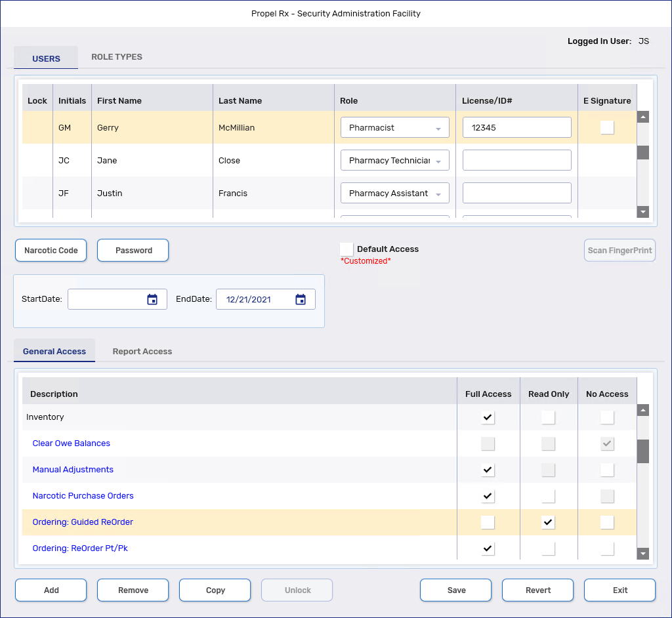Check Full Access for Ordering: Guided ReOrder
This screenshot has height=618, width=672.
pos(488,522)
